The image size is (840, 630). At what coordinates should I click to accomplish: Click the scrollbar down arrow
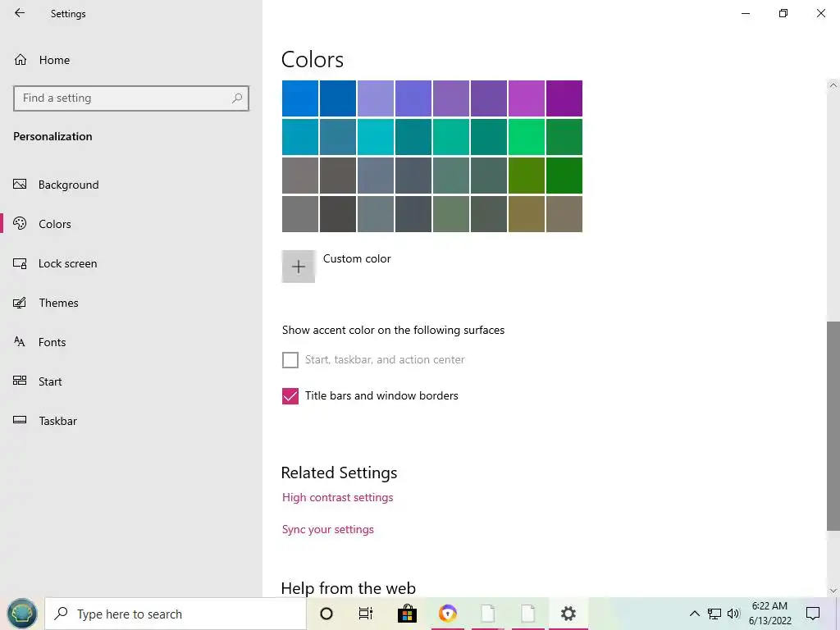coord(833,590)
